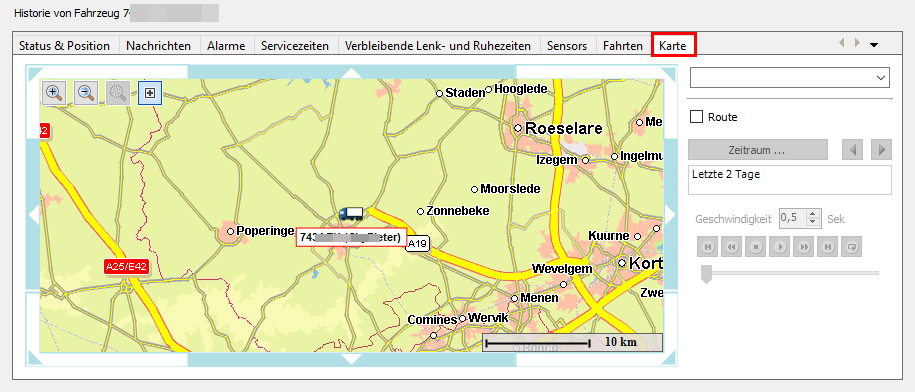Toggle the repeat loop playback button
Screen dimensions: 915x392
pyautogui.click(x=852, y=247)
